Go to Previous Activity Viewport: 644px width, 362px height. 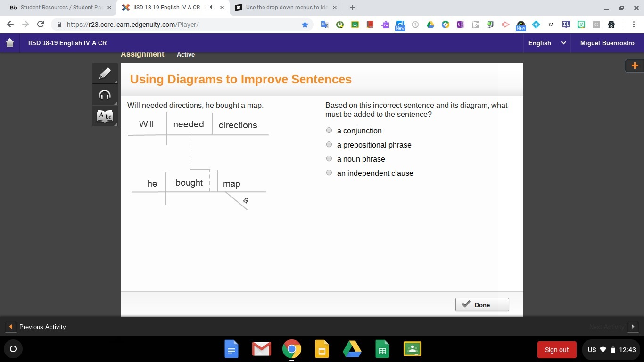[x=35, y=327]
